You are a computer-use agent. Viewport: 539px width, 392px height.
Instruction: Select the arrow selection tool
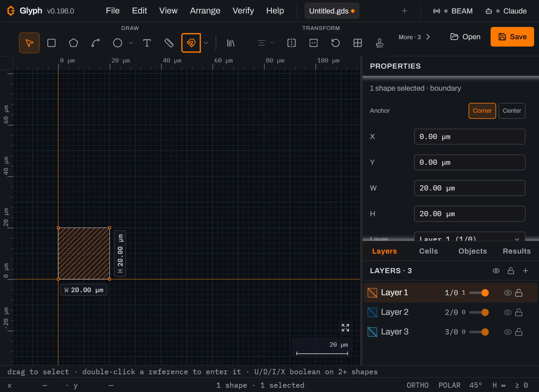pyautogui.click(x=29, y=43)
